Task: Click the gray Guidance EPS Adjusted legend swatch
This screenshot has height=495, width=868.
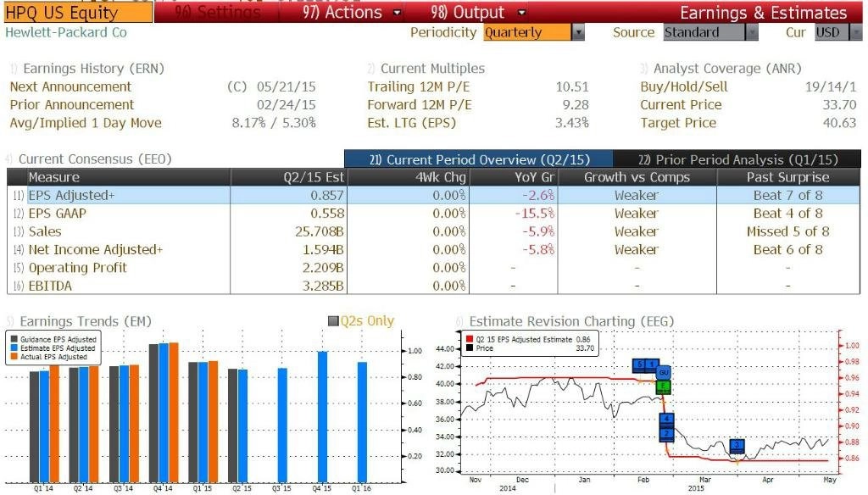Action: (x=14, y=339)
